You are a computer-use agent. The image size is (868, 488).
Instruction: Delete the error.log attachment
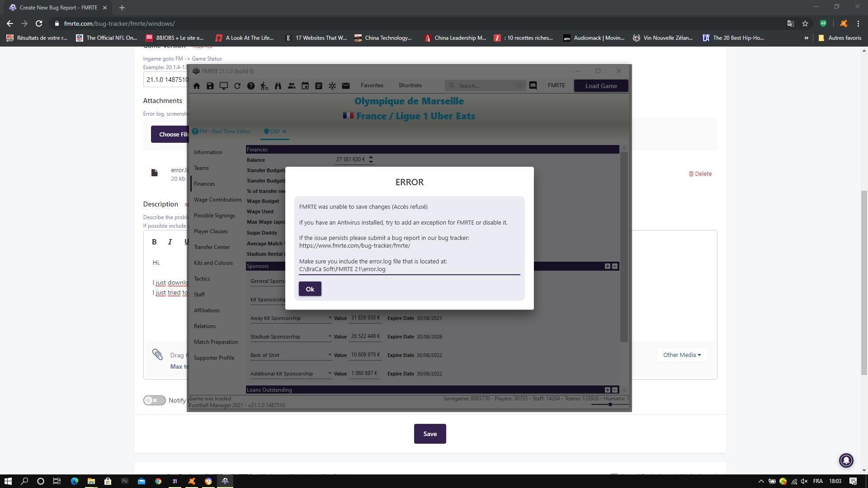(x=700, y=174)
